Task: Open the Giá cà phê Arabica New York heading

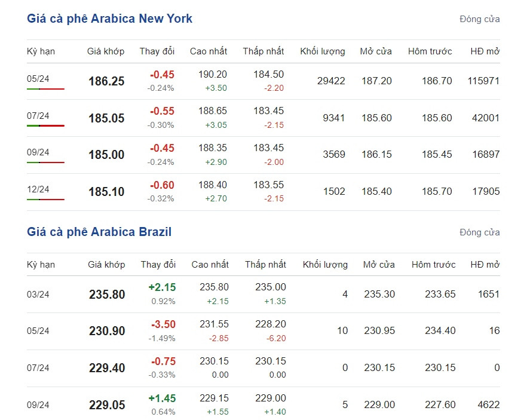Action: [109, 19]
